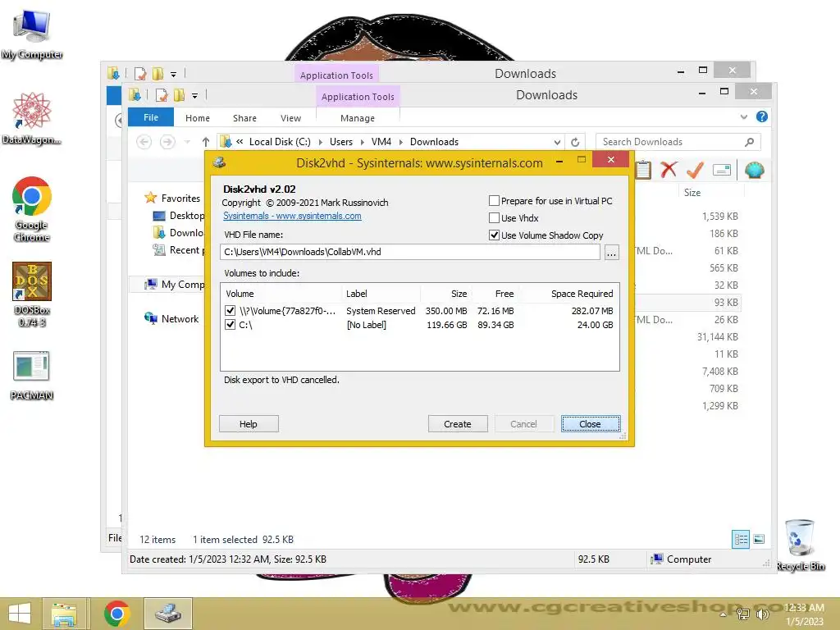Expand breadcrumb arrow after Local Disk (C:)

tap(321, 142)
